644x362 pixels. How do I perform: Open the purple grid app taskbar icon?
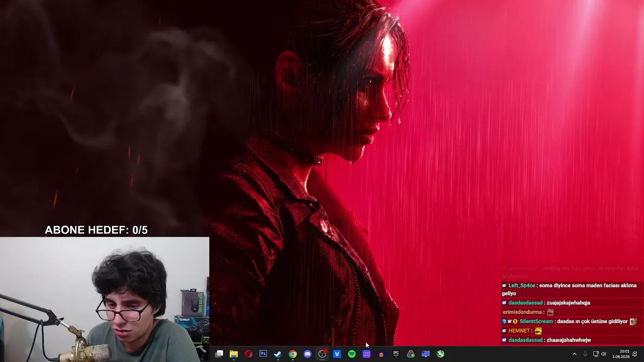click(366, 354)
